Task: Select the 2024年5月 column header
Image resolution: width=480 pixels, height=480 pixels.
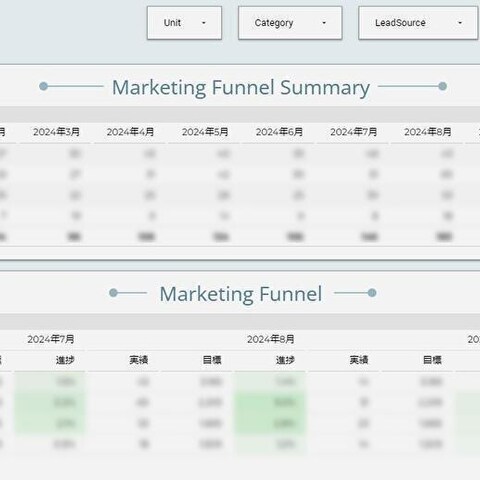Action: pyautogui.click(x=205, y=132)
